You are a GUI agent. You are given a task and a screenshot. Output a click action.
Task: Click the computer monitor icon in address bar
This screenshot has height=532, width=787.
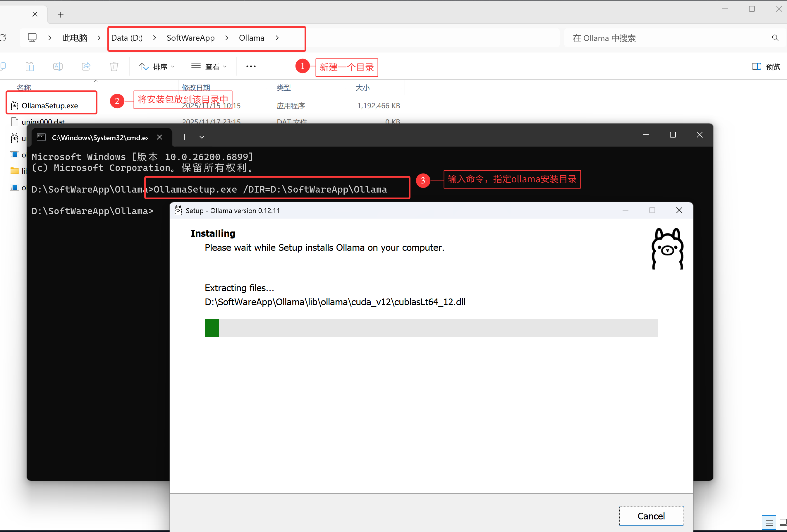click(32, 37)
